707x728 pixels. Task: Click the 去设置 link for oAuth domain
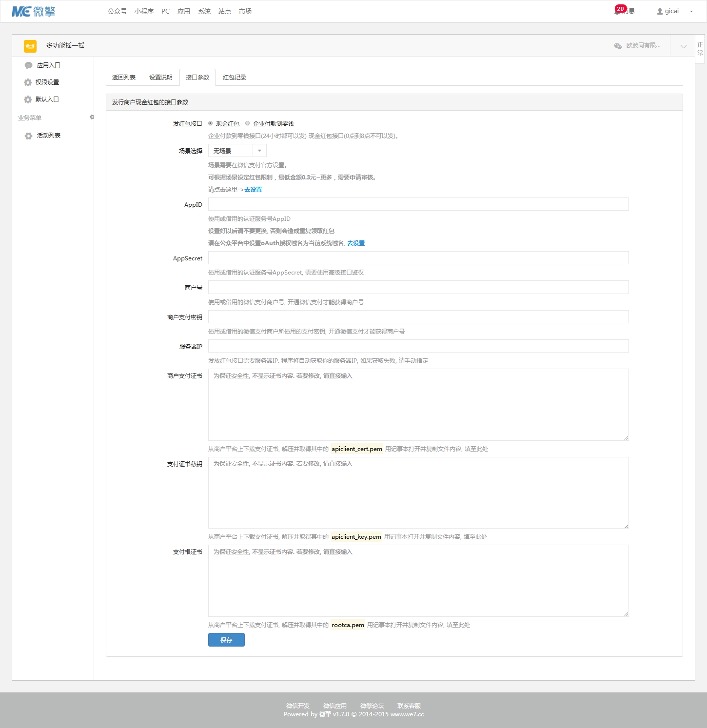pos(356,243)
